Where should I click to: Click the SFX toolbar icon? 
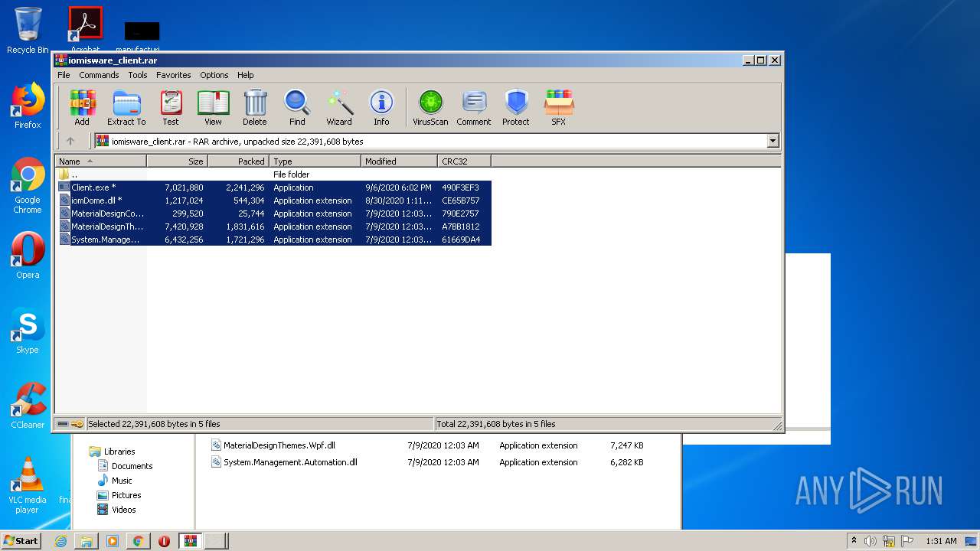coord(559,108)
